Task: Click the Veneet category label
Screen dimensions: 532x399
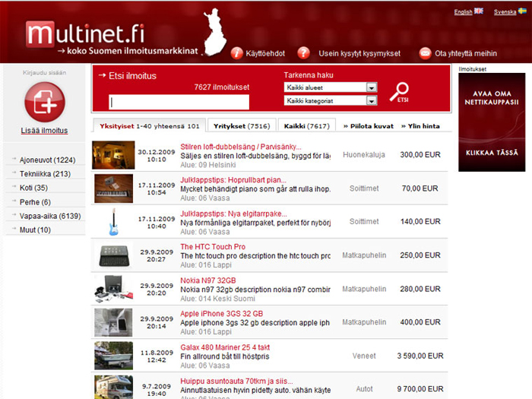Action: click(x=364, y=356)
